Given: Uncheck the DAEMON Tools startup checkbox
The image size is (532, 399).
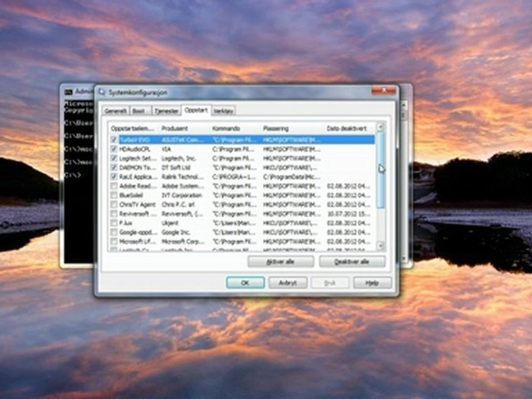Looking at the screenshot, I should (114, 167).
